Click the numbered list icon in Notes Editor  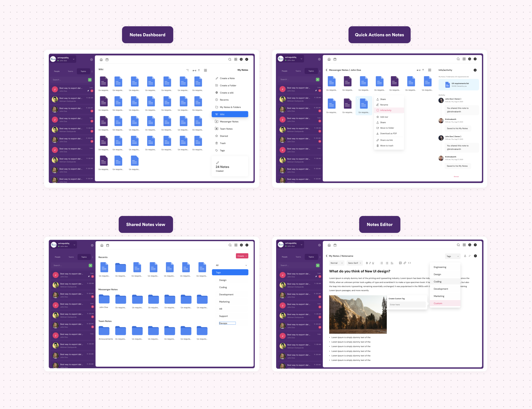coord(381,263)
